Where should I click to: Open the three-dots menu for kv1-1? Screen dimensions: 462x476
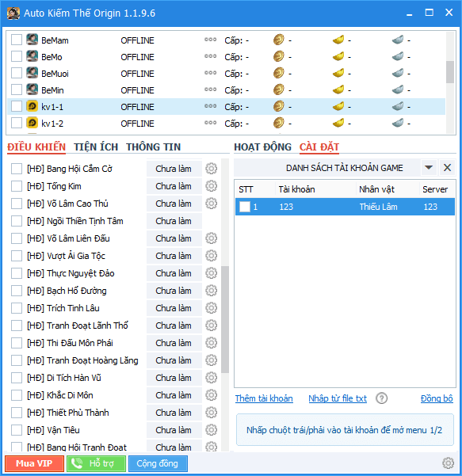pyautogui.click(x=211, y=106)
